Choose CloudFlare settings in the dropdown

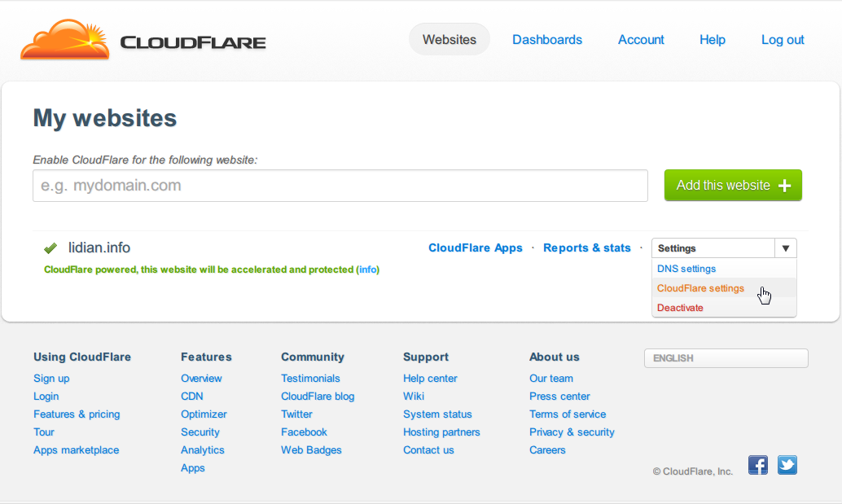(700, 288)
